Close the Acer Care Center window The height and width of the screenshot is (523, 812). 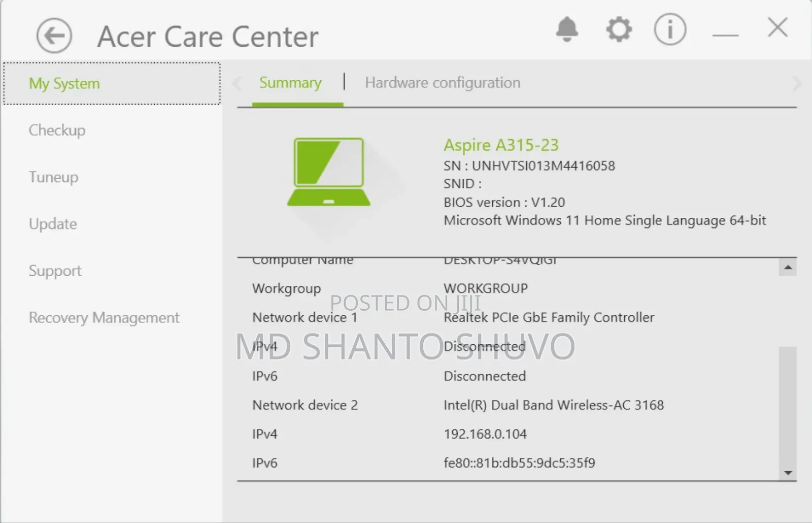777,27
